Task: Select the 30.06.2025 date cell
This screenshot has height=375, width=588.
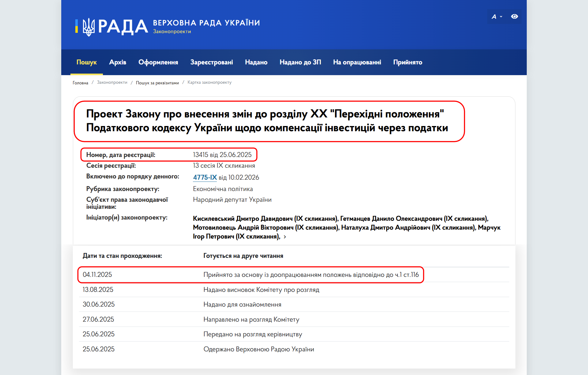Action: point(99,304)
